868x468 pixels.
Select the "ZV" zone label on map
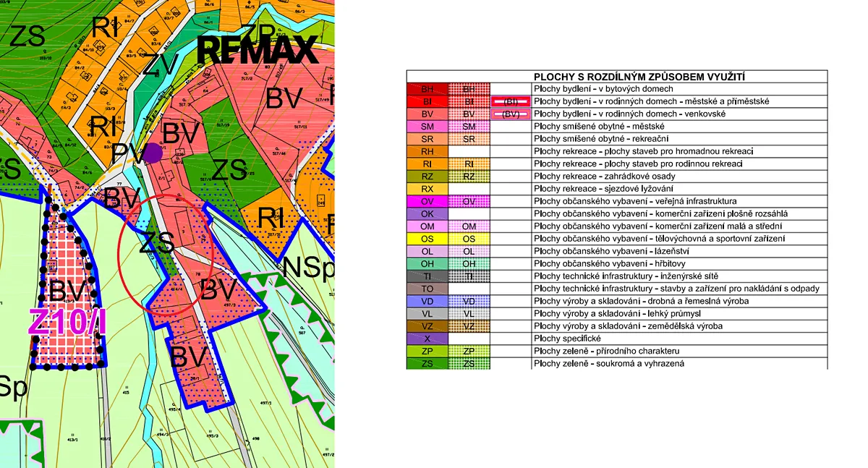[159, 67]
